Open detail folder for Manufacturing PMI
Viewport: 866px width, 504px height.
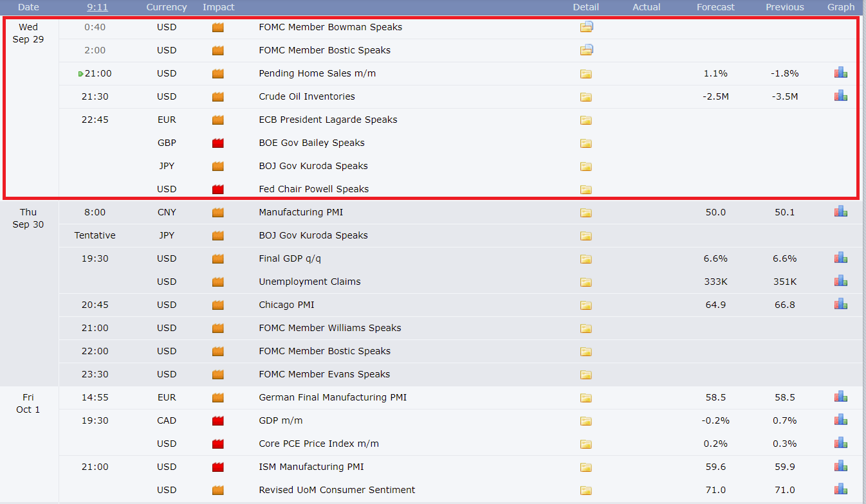coord(585,213)
